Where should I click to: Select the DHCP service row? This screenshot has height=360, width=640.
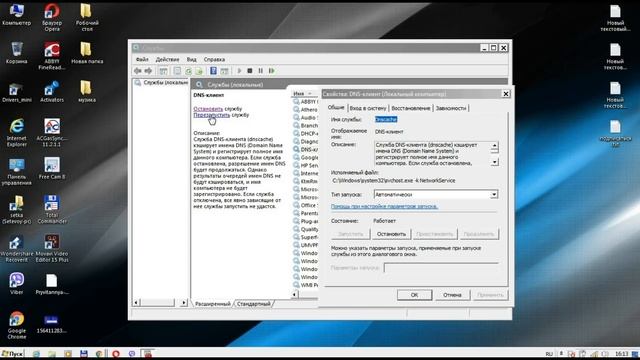point(305,133)
